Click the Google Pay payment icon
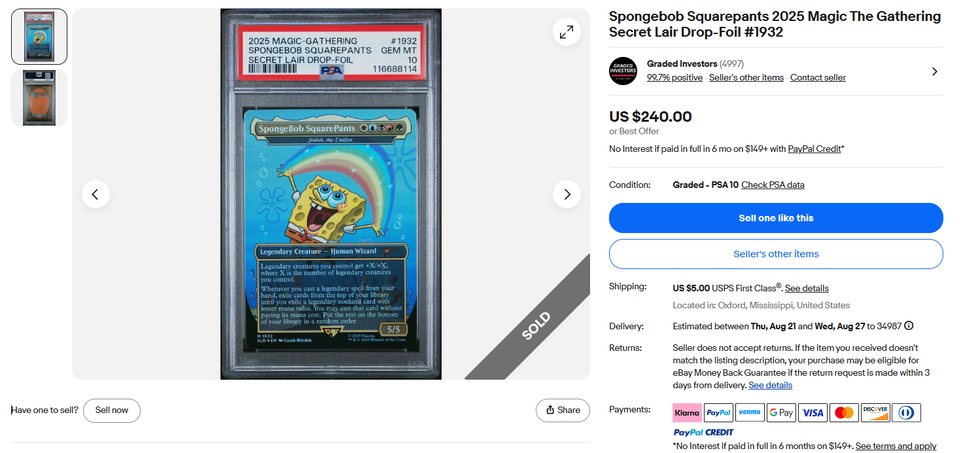Viewport: 980px width, 453px height. click(x=781, y=412)
